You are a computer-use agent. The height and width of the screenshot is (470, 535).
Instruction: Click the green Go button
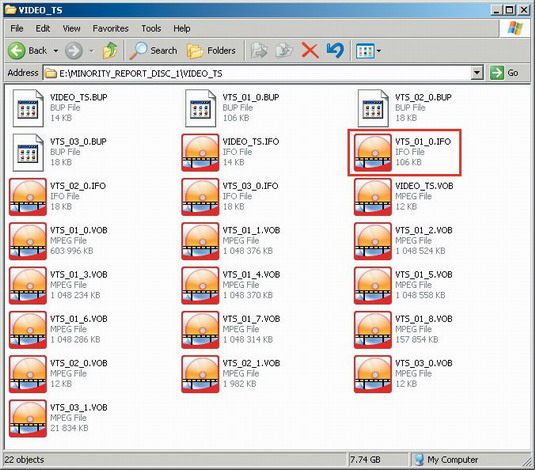[505, 73]
